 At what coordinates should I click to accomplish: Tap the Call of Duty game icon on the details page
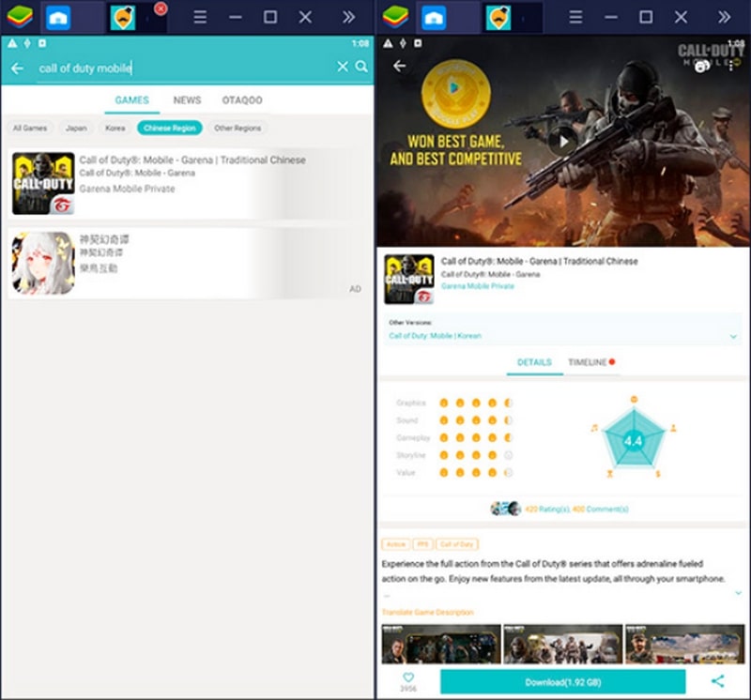[409, 279]
